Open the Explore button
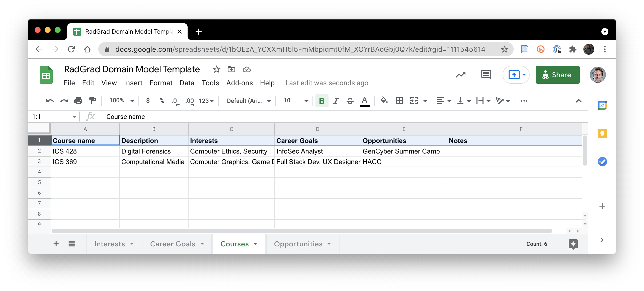Screen dimensions: 644x291 [x=573, y=244]
